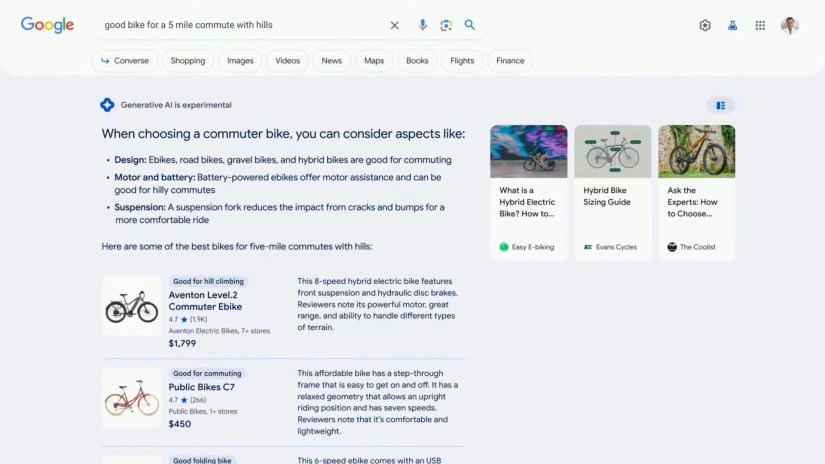Select the Converse chip

coord(125,60)
